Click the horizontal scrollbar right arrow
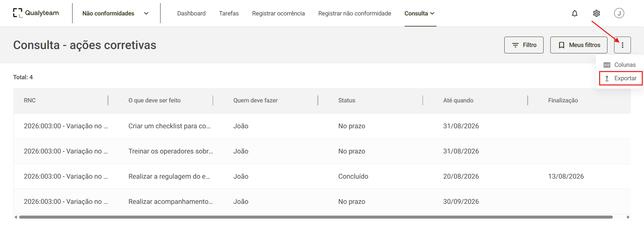The height and width of the screenshot is (227, 644). tap(628, 217)
